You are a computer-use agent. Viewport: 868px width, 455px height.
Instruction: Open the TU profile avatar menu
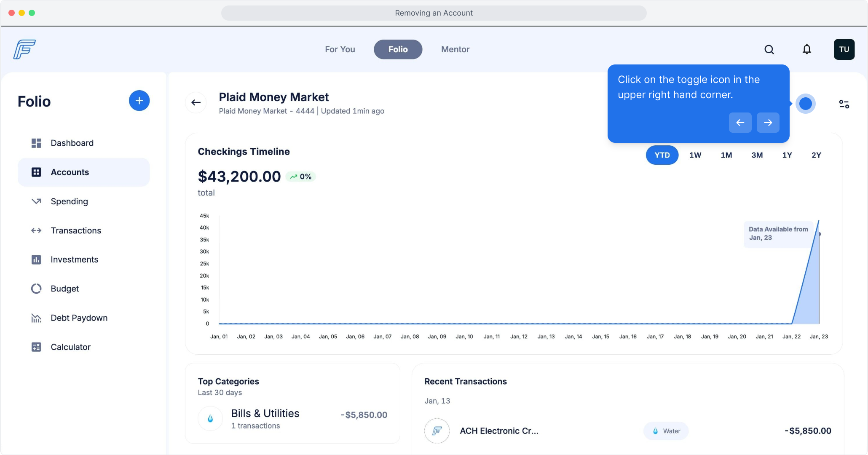[x=844, y=50]
